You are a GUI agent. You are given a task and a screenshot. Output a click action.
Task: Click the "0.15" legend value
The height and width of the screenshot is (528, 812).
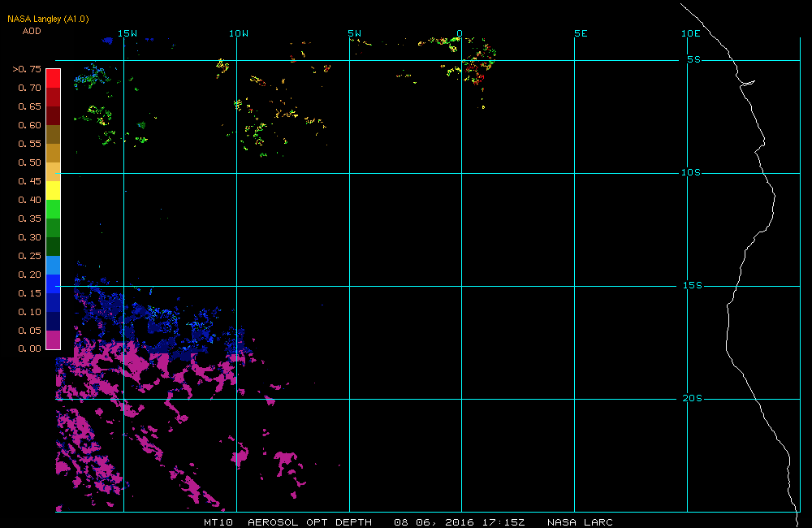29,292
